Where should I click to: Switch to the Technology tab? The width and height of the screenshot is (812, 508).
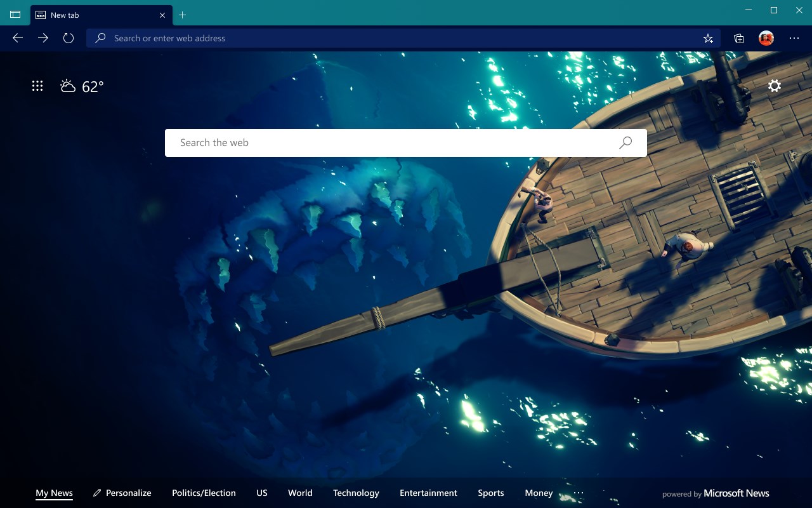pyautogui.click(x=356, y=493)
